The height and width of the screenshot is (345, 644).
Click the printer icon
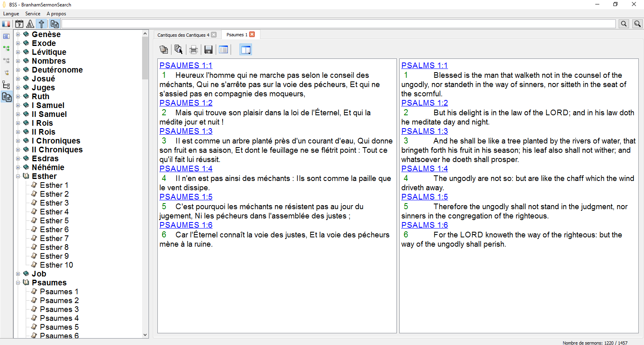(x=194, y=50)
